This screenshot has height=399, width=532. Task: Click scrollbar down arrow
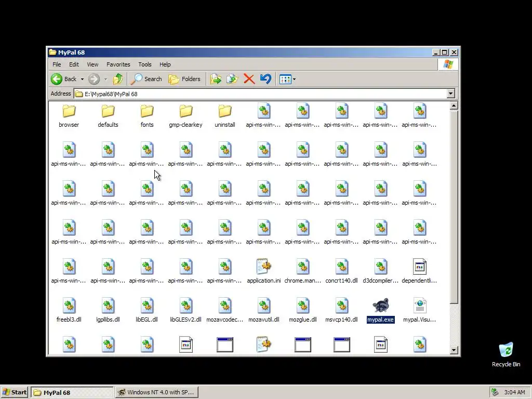[x=454, y=350]
